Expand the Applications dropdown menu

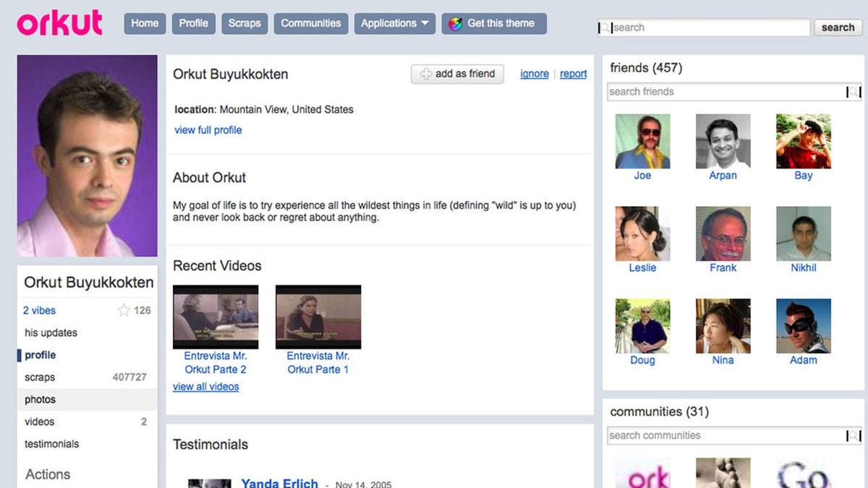394,23
